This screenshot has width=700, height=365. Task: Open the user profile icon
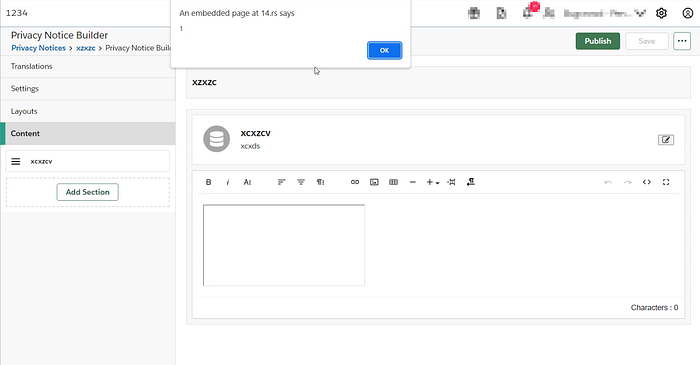click(x=688, y=13)
